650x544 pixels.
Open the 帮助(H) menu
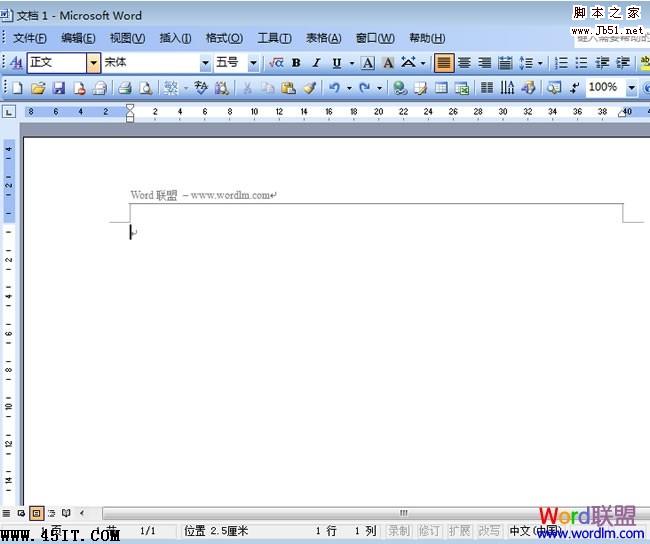point(427,38)
